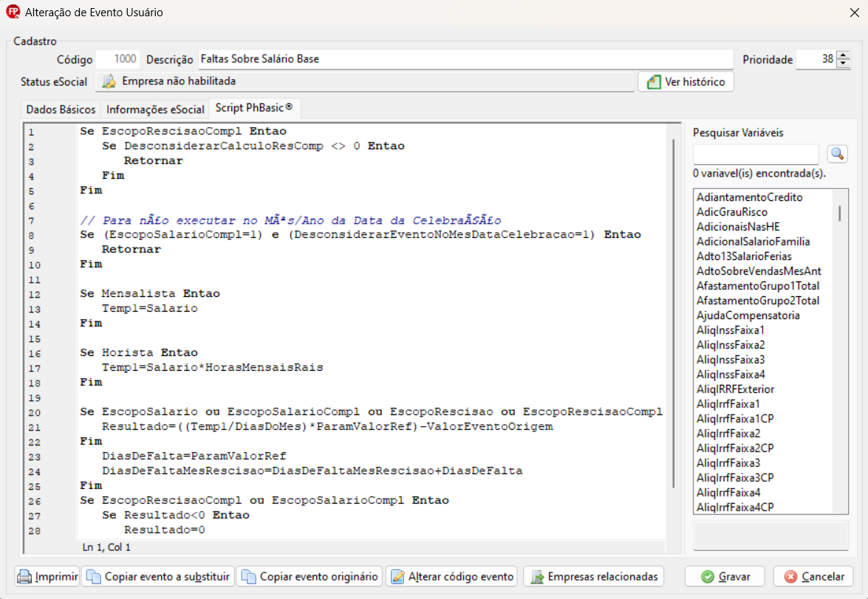868x599 pixels.
Task: Click the comment on script line 7
Action: coord(290,220)
